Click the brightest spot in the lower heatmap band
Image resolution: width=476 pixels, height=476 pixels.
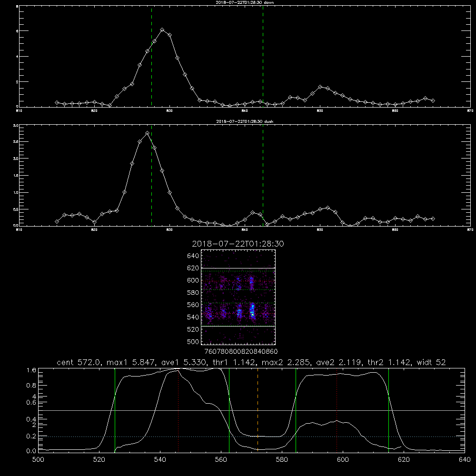[252, 316]
